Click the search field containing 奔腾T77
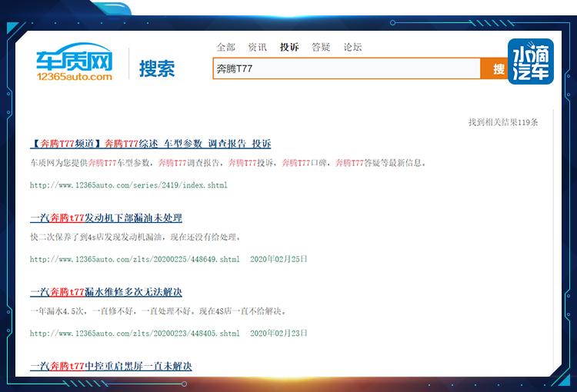Screen dimensions: 577x392 347,68
